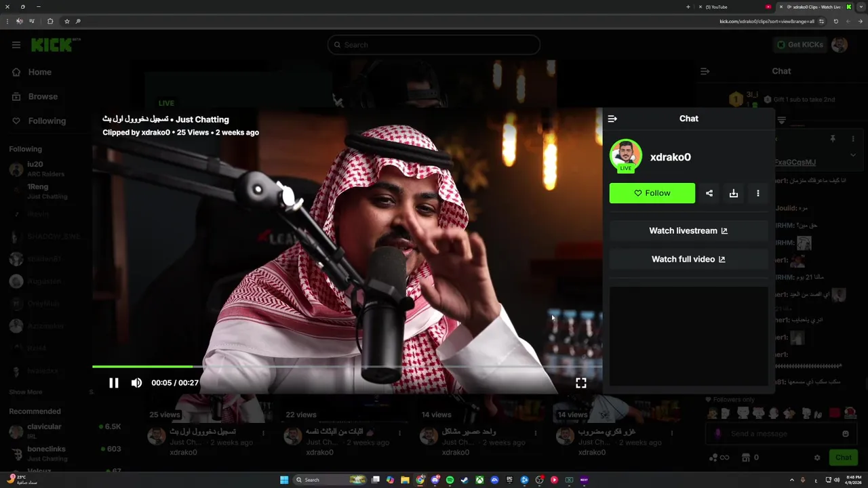Open user account avatar menu
This screenshot has height=488, width=868.
click(840, 45)
